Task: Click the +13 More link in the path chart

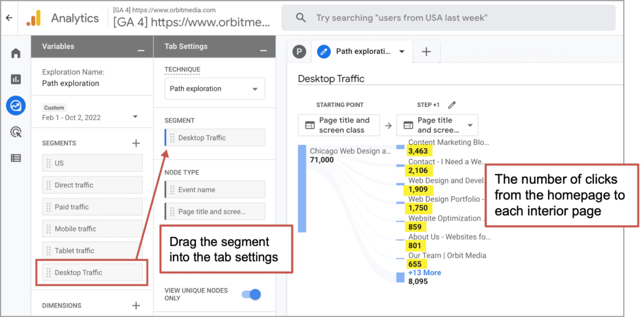Action: tap(424, 273)
